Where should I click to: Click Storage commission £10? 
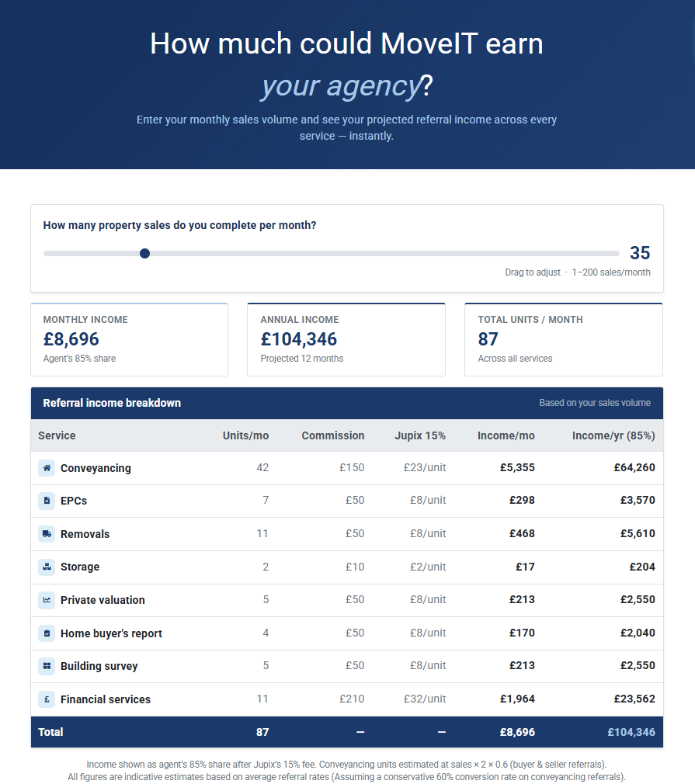(x=355, y=567)
